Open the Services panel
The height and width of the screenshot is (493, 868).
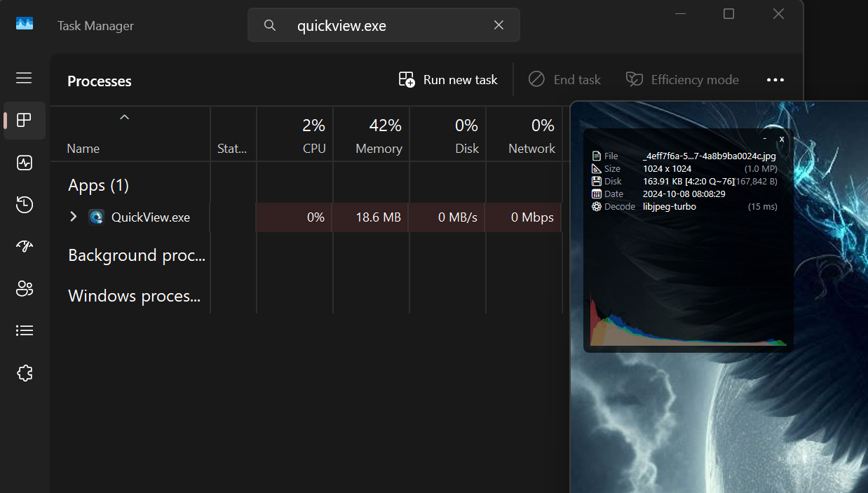(24, 372)
